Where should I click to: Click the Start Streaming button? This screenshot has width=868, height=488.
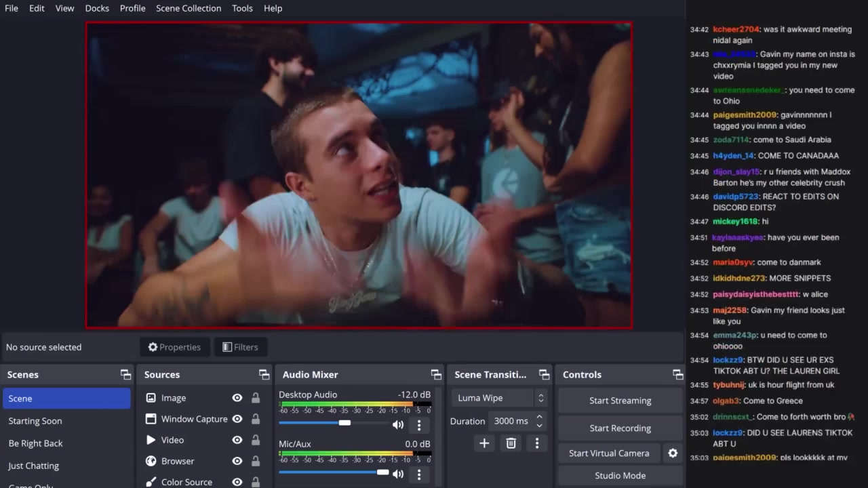pyautogui.click(x=620, y=401)
